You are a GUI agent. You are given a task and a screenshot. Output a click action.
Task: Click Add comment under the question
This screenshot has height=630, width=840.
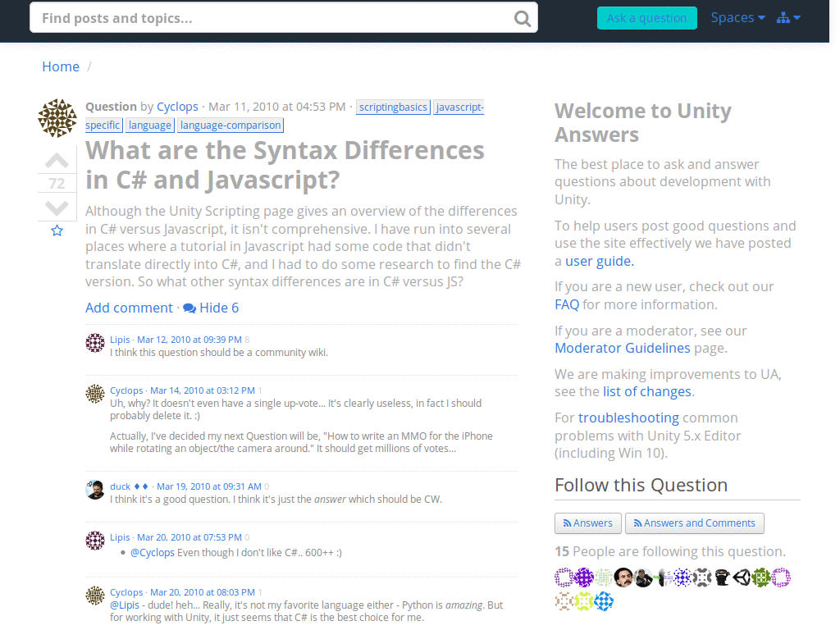(x=129, y=308)
